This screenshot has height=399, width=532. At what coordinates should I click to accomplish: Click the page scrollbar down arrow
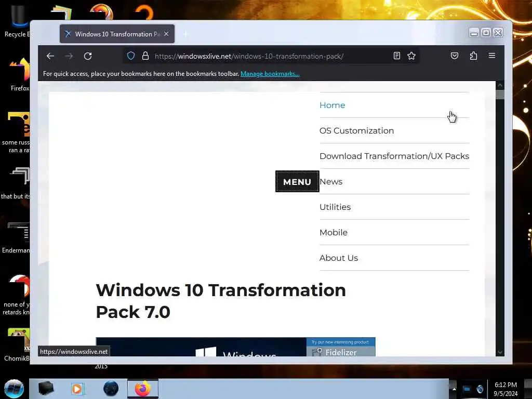coord(500,352)
